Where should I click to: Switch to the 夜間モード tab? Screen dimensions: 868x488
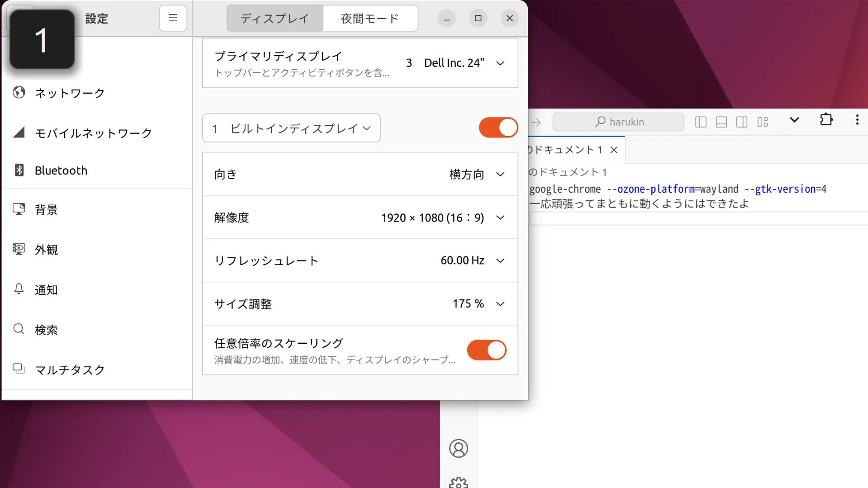[370, 19]
